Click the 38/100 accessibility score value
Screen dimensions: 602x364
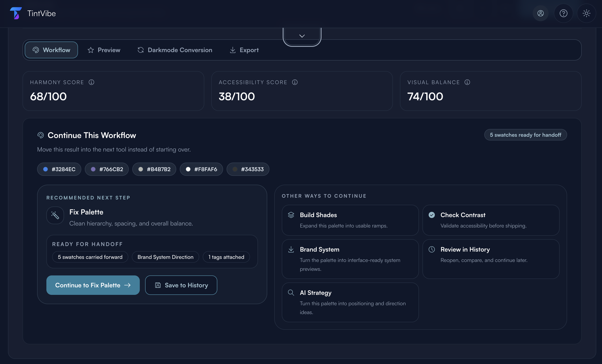coord(237,97)
